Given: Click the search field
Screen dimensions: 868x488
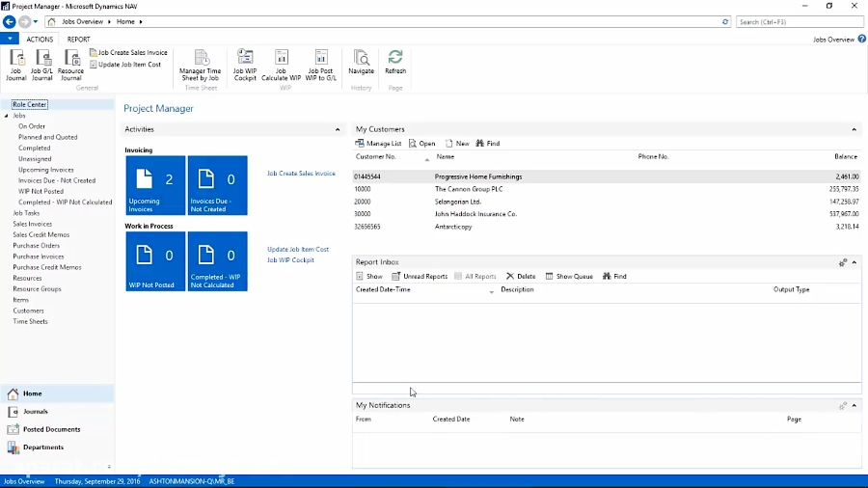Looking at the screenshot, I should point(800,22).
